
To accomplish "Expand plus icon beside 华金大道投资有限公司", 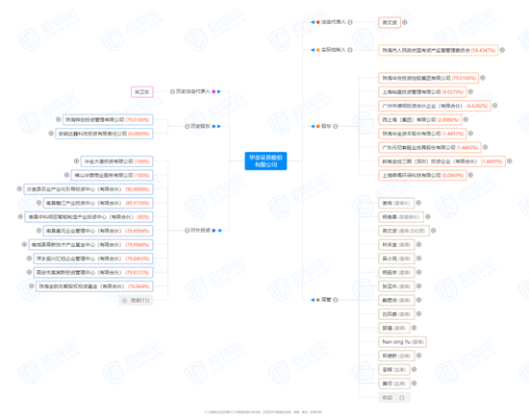I will pos(76,161).
